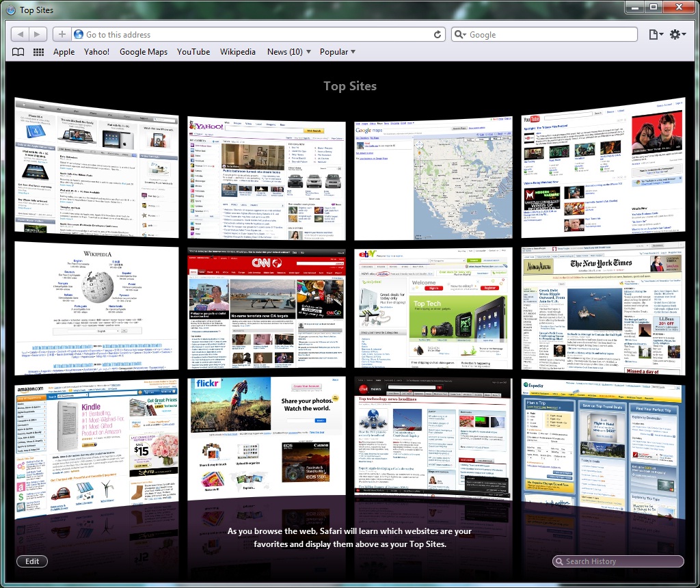Viewport: 700px width, 588px height.
Task: Expand the News (10) bookmarks folder
Action: pyautogui.click(x=289, y=52)
